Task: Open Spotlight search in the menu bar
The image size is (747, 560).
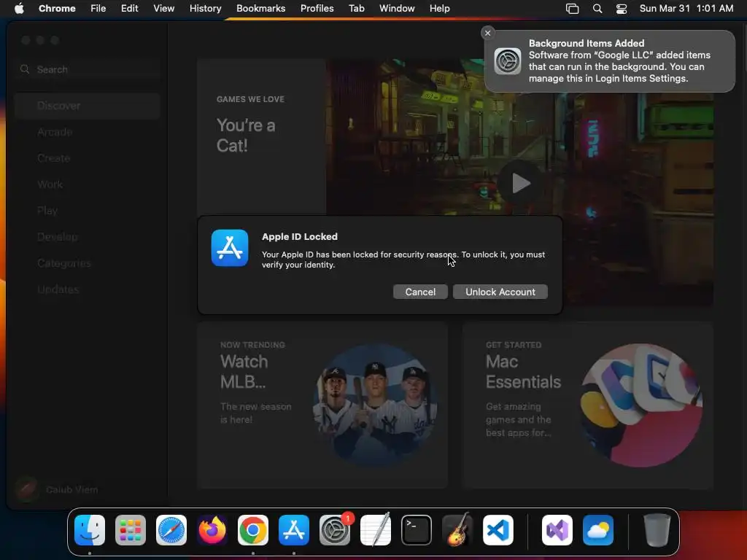Action: (597, 9)
